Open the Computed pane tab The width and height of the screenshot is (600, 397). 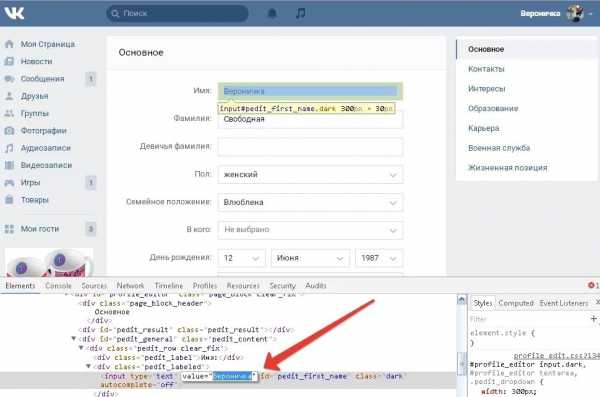[x=516, y=303]
